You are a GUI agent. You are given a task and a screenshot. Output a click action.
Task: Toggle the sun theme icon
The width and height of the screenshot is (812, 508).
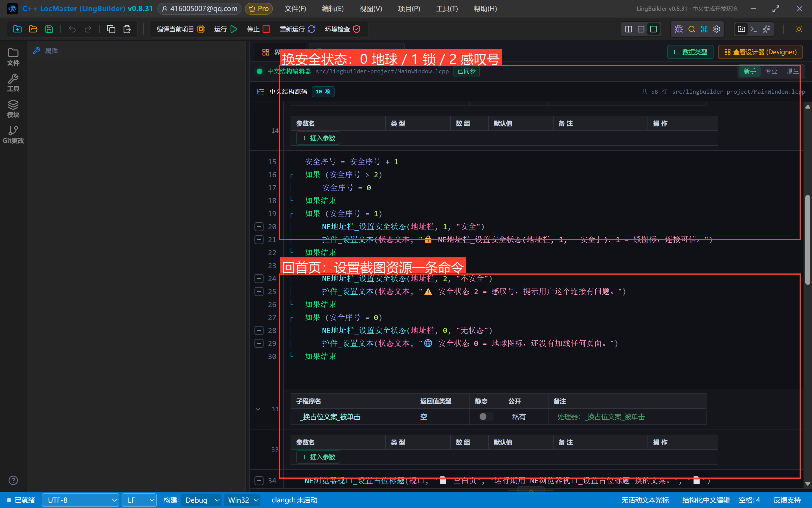click(799, 29)
